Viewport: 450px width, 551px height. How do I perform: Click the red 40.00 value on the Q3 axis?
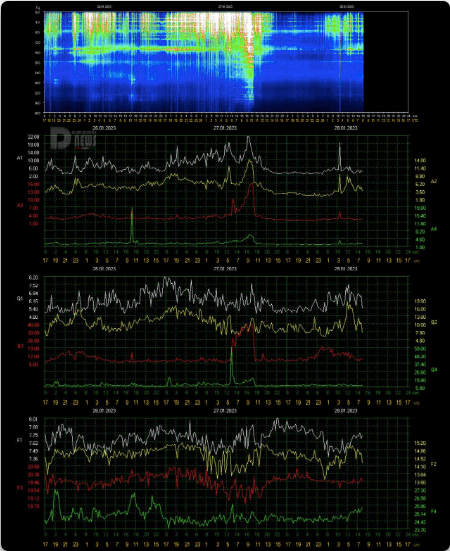(34, 325)
